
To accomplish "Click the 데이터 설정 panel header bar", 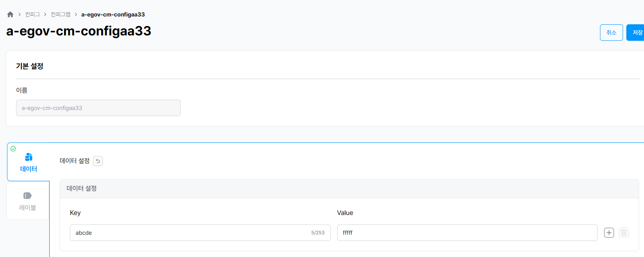I will click(349, 189).
